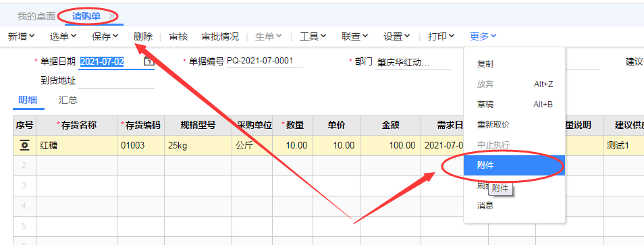Expand the 联查 dropdown
Image resolution: width=644 pixels, height=245 pixels.
tap(355, 36)
